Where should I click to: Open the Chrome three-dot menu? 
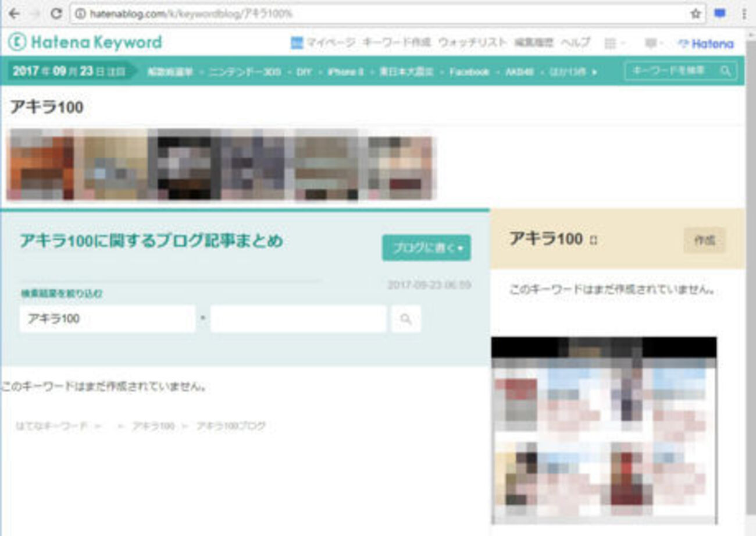pyautogui.click(x=744, y=14)
